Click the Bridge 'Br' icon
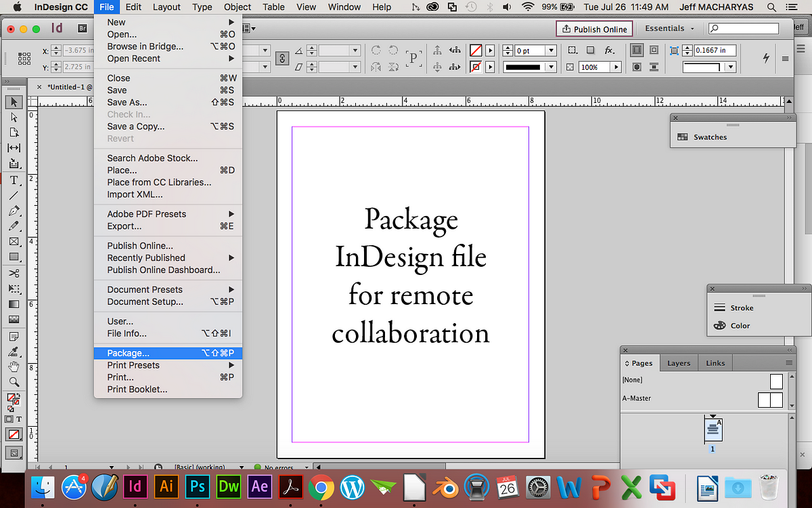812x508 pixels. (82, 28)
